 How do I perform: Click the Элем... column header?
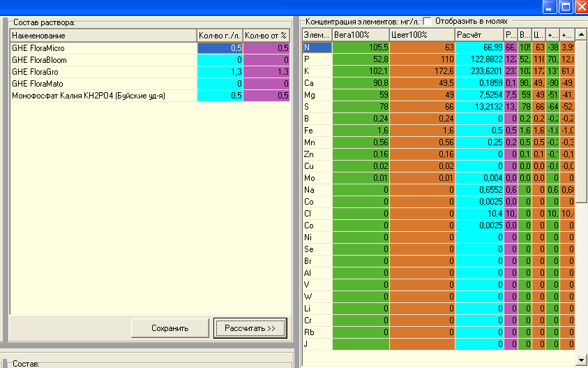[x=317, y=35]
